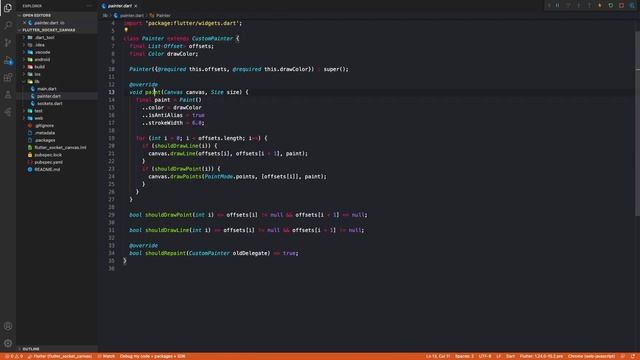Open the Manage gear menu

[8, 343]
